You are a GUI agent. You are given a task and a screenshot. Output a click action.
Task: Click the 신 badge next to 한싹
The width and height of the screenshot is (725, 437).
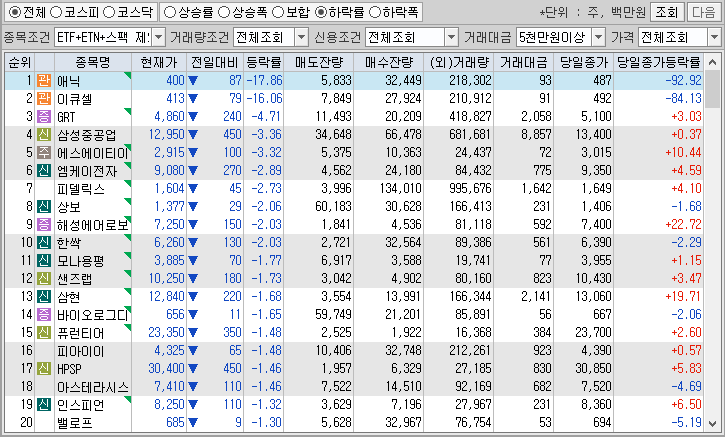44,242
